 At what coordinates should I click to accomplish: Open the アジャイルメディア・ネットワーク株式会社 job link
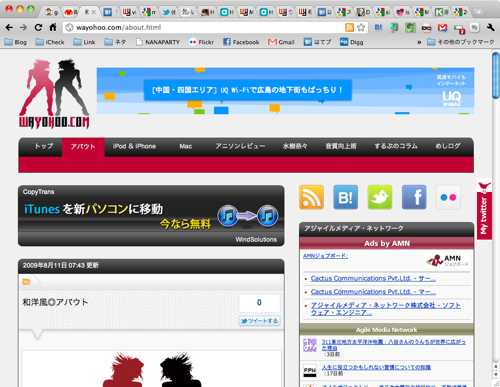pos(386,309)
